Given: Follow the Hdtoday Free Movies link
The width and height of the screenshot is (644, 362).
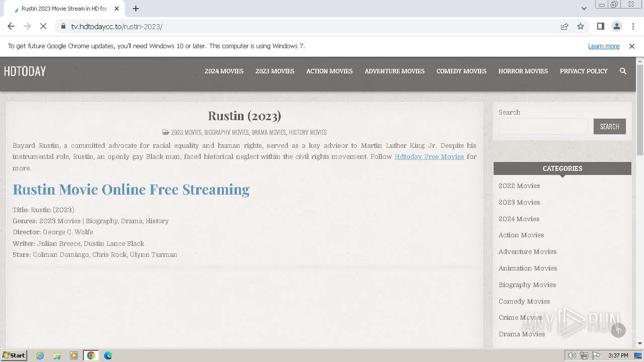Looking at the screenshot, I should [429, 156].
